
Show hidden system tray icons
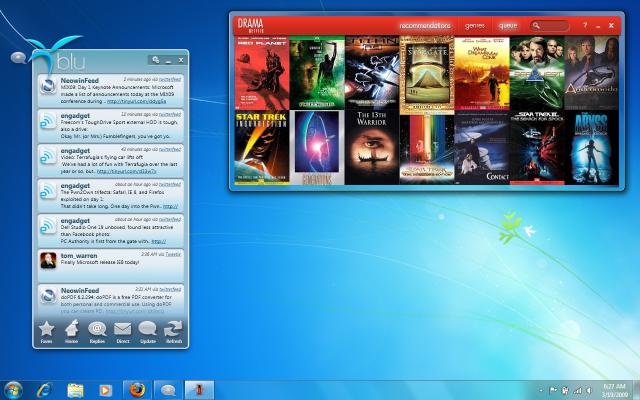(x=542, y=390)
